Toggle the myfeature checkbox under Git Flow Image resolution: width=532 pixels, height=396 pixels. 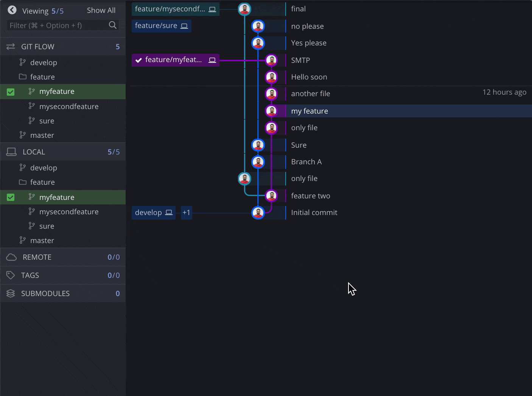pyautogui.click(x=11, y=92)
